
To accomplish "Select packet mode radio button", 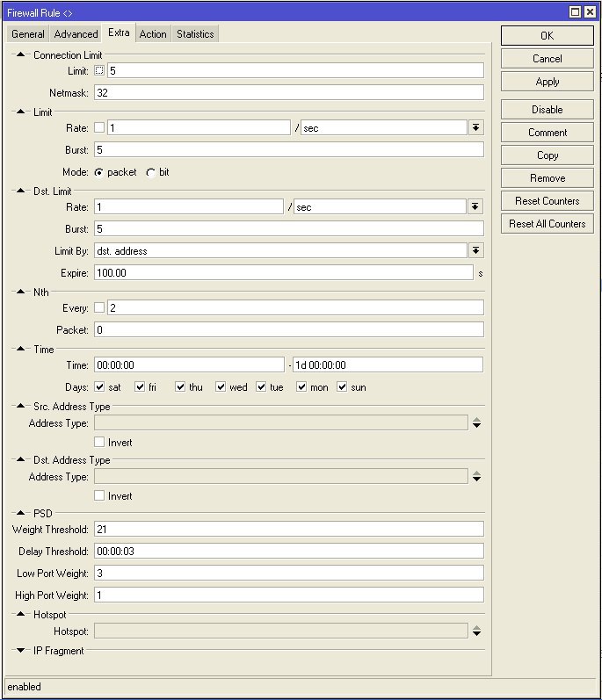I will (98, 172).
